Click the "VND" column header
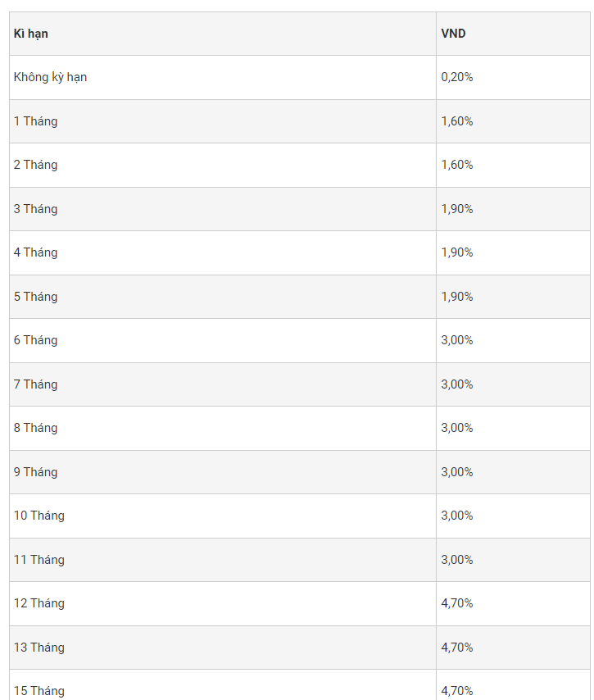Image resolution: width=594 pixels, height=700 pixels. (x=453, y=34)
